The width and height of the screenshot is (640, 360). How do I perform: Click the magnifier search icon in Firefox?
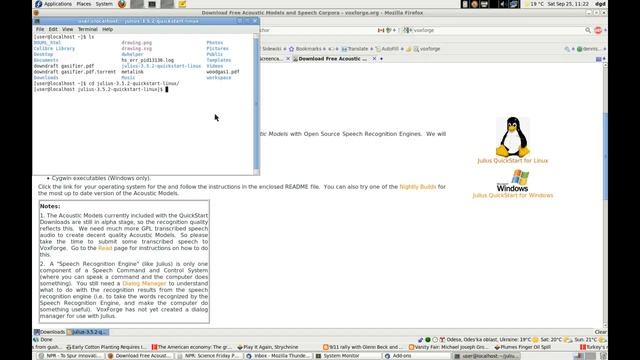(588, 30)
